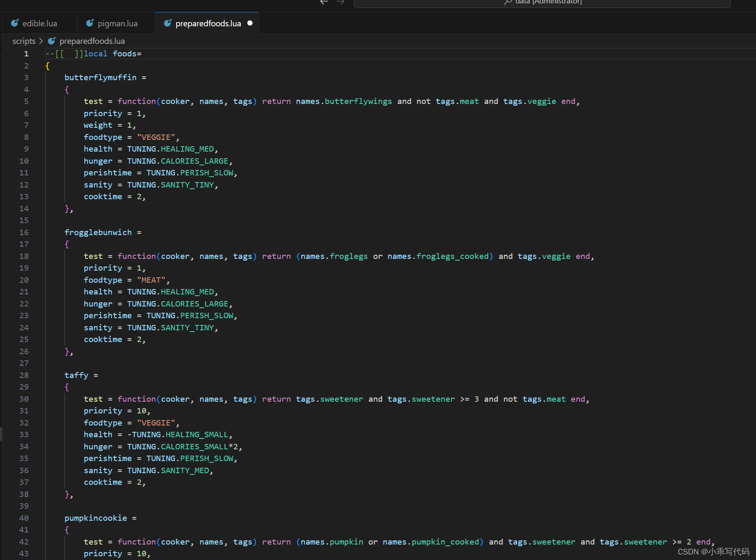The width and height of the screenshot is (756, 560).
Task: Go back with the navigation left arrow
Action: point(324,2)
